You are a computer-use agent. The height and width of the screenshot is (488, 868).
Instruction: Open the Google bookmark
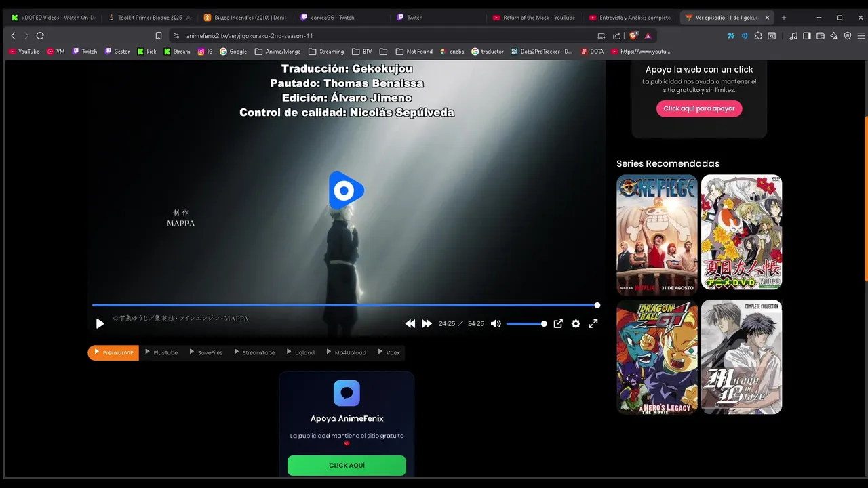tap(233, 52)
